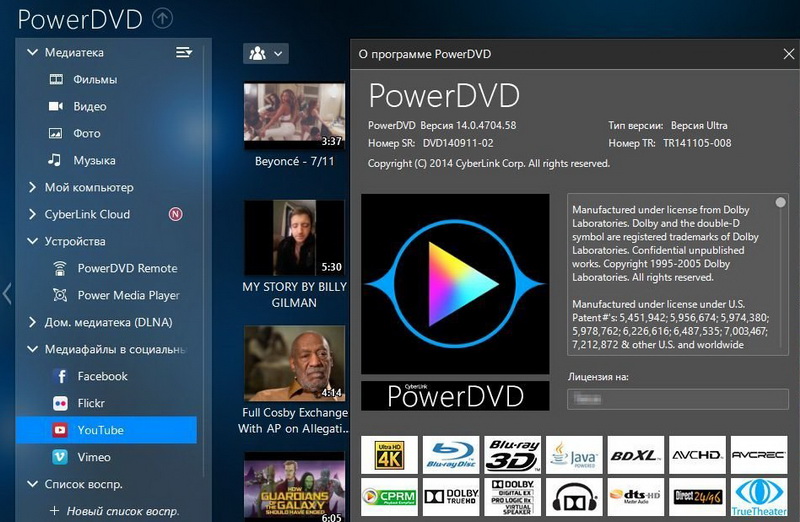Open the Power Media Player icon
Screen dimensions: 800x522
(x=60, y=295)
